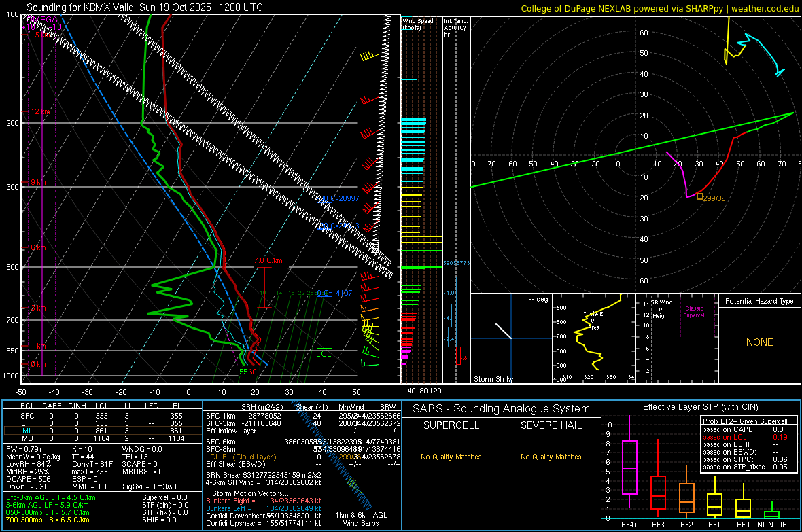Click the Potential Hazard Type heading

pyautogui.click(x=759, y=301)
